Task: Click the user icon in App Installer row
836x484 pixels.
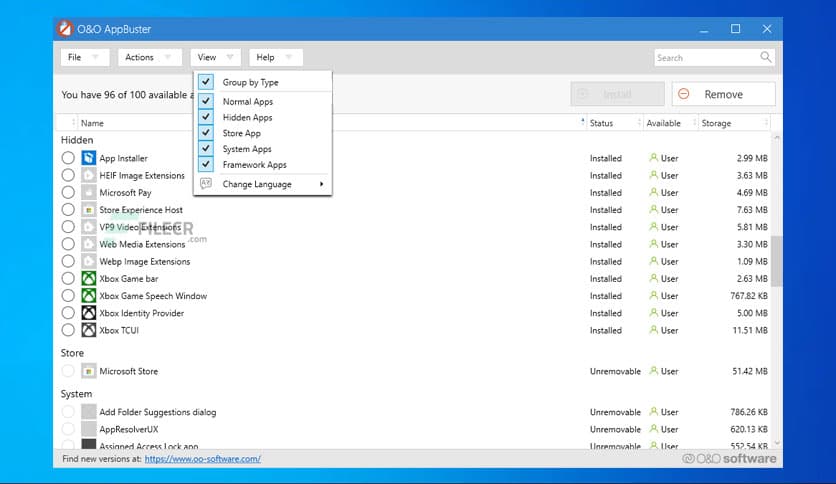Action: [x=654, y=158]
